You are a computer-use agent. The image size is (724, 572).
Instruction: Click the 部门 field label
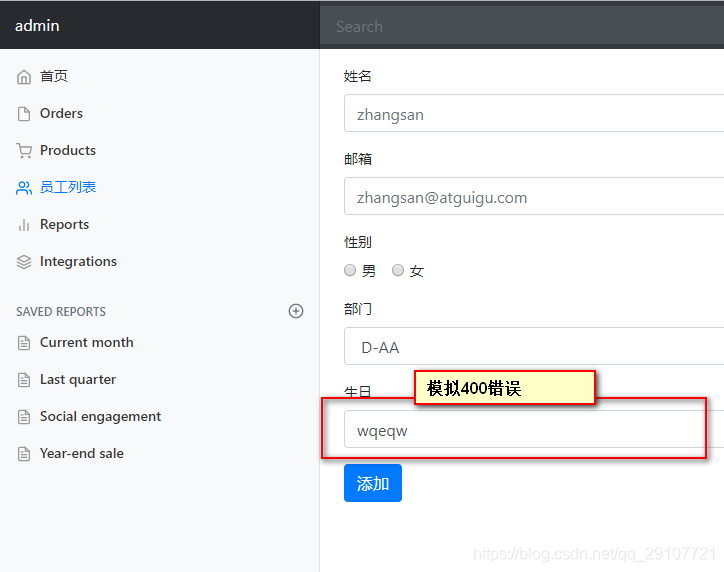[x=357, y=309]
